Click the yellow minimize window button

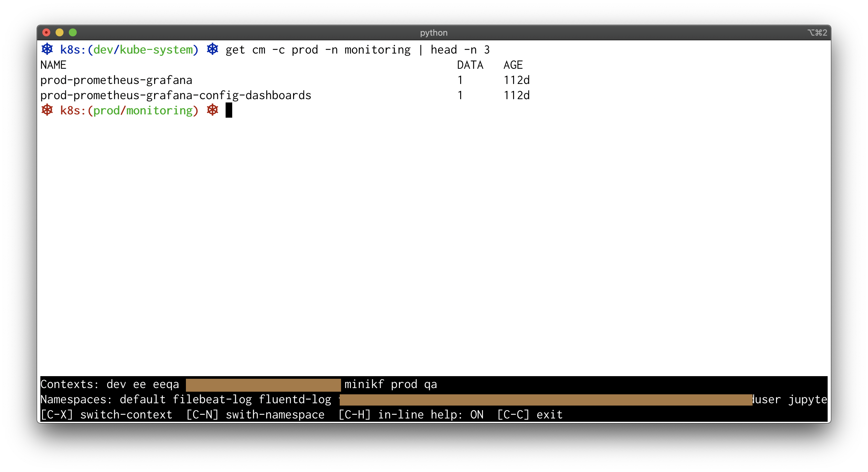(x=59, y=32)
